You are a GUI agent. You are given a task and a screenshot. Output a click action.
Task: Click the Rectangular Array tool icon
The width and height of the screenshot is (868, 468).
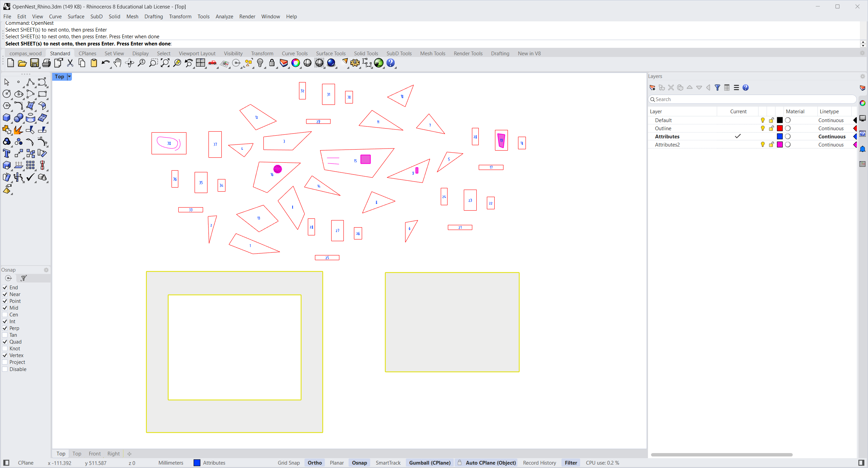click(30, 165)
